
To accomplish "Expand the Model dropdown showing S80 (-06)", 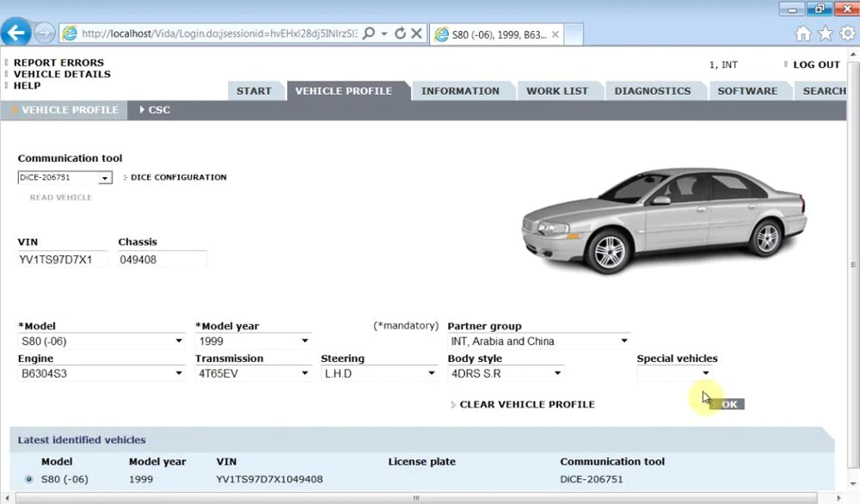I will (101, 341).
